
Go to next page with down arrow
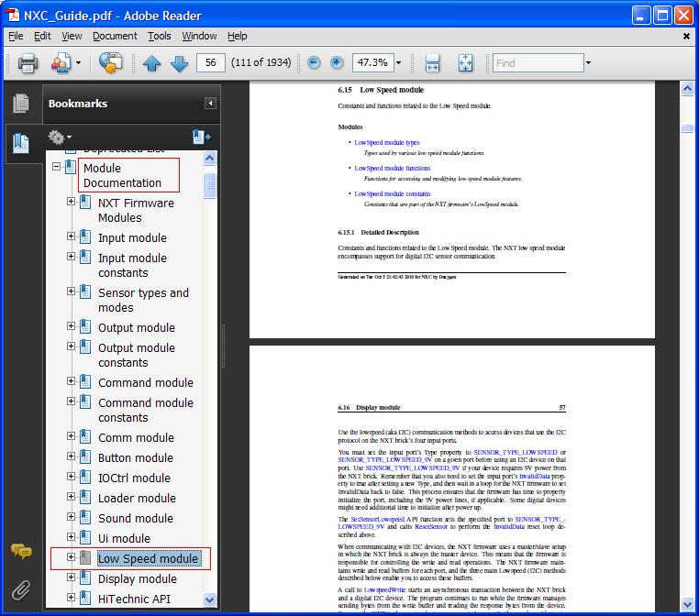tap(179, 63)
